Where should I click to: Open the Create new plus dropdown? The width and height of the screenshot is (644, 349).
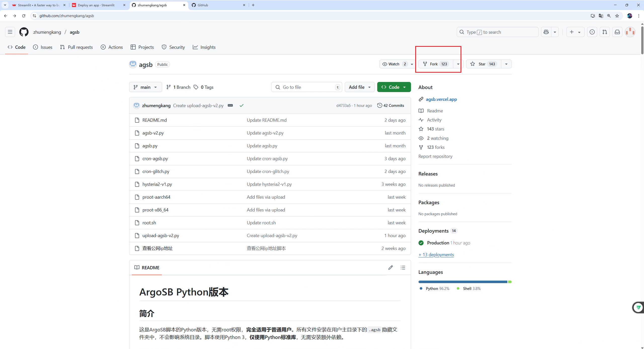point(575,32)
